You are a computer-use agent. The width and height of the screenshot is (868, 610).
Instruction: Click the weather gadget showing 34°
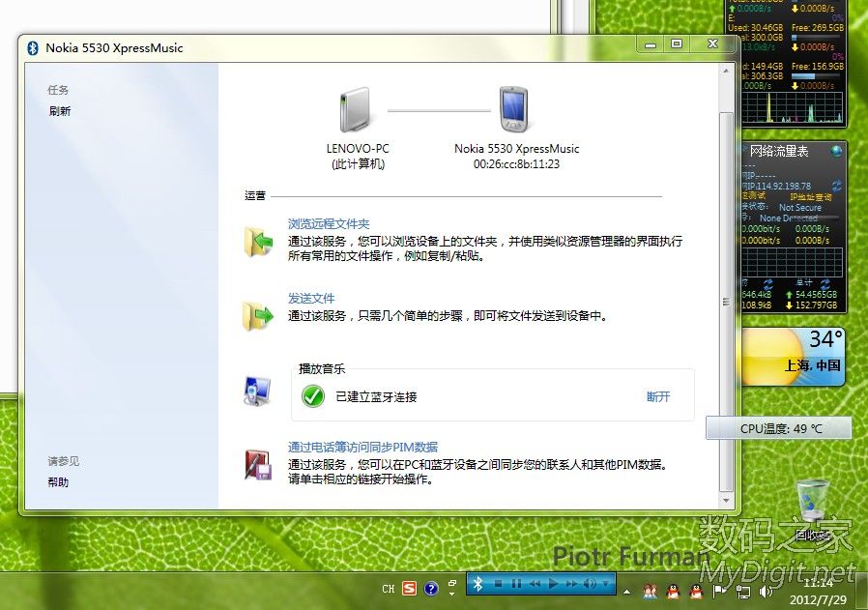pyautogui.click(x=794, y=356)
